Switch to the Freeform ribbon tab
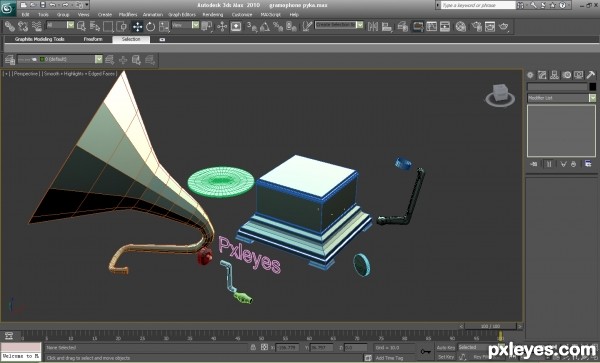This screenshot has width=600, height=363. [x=93, y=39]
